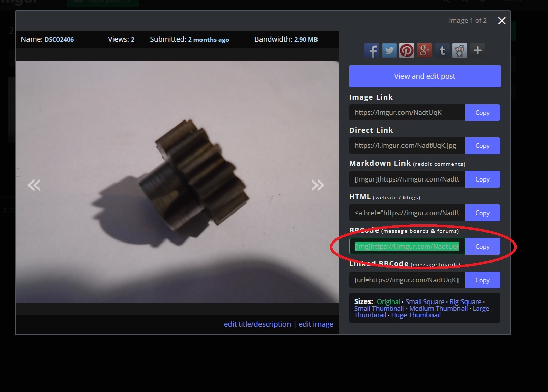
Task: Share image on Tumblr
Action: point(442,51)
